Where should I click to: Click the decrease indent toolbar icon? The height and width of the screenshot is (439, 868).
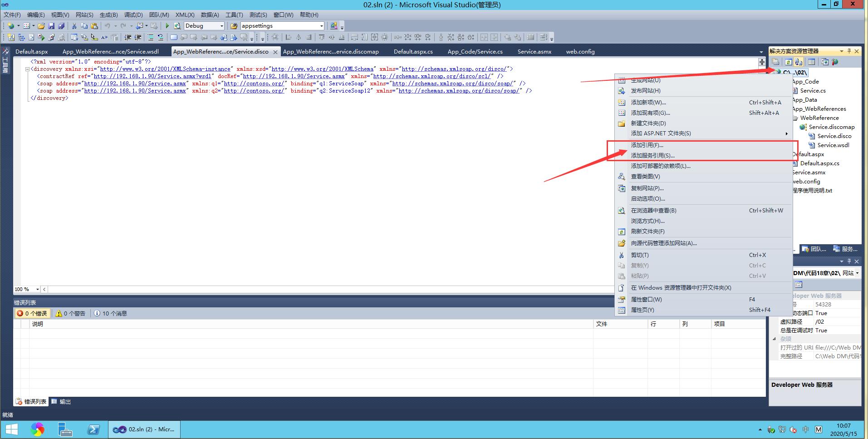click(x=128, y=37)
